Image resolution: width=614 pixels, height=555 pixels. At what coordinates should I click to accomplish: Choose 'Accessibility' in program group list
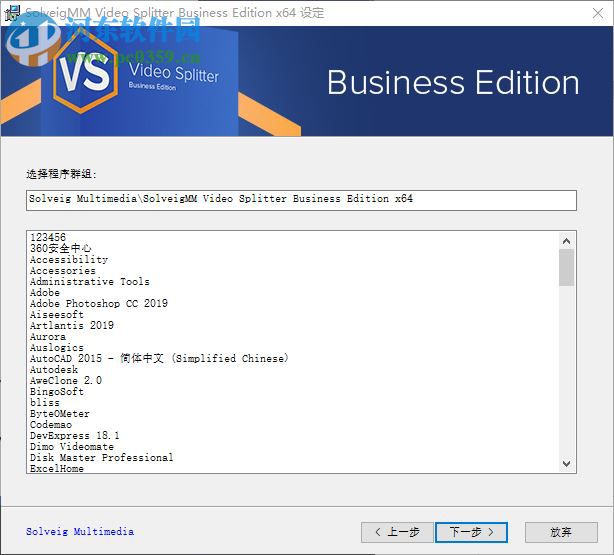[69, 259]
